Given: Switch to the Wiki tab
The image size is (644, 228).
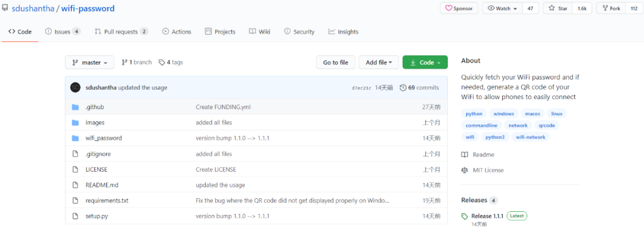Looking at the screenshot, I should (x=259, y=32).
